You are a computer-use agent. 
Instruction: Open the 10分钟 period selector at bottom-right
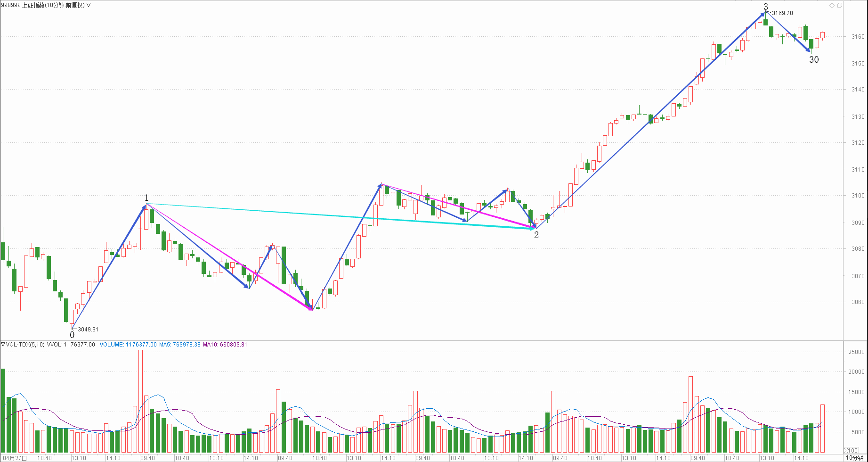point(854,458)
